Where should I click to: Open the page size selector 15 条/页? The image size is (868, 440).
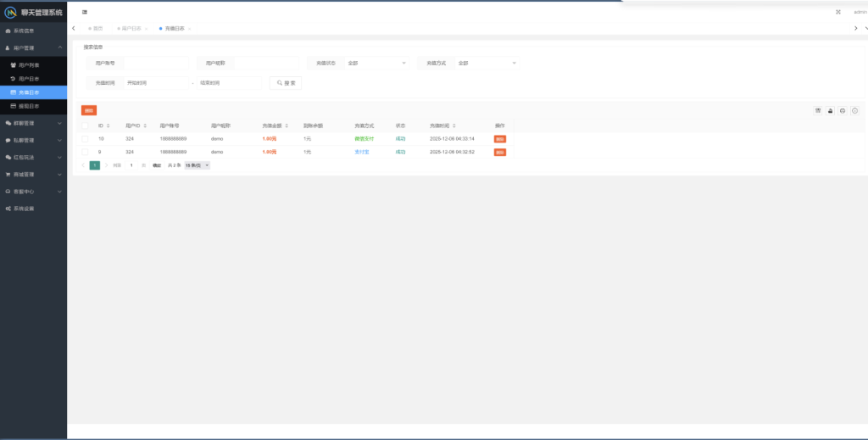pos(198,165)
